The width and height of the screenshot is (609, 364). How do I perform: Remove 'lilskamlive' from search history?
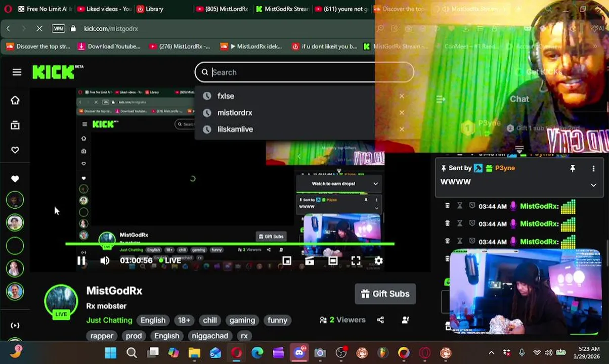(x=402, y=129)
